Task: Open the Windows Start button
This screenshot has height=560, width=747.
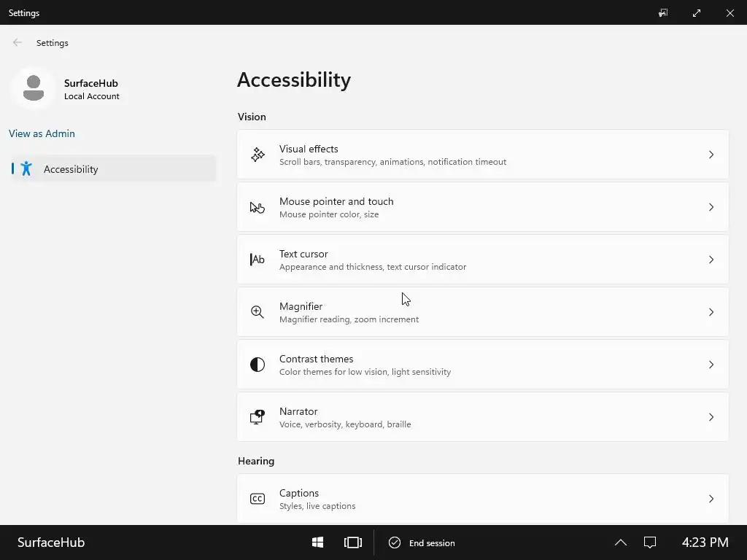Action: (x=318, y=542)
